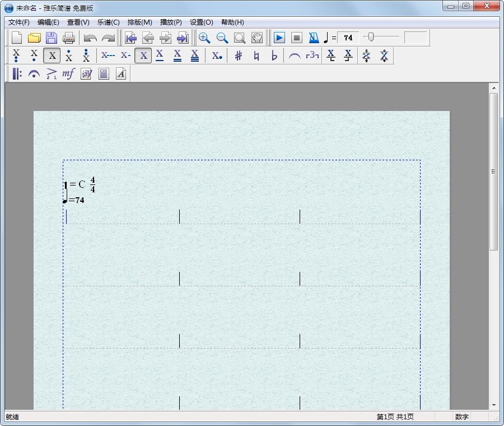Click the metronome icon
Image resolution: width=504 pixels, height=426 pixels.
point(314,38)
